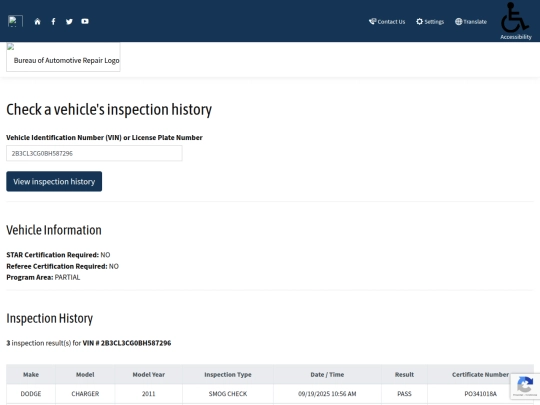Click the VIN # 2B3CL3CG0BH587296 result text

point(127,343)
